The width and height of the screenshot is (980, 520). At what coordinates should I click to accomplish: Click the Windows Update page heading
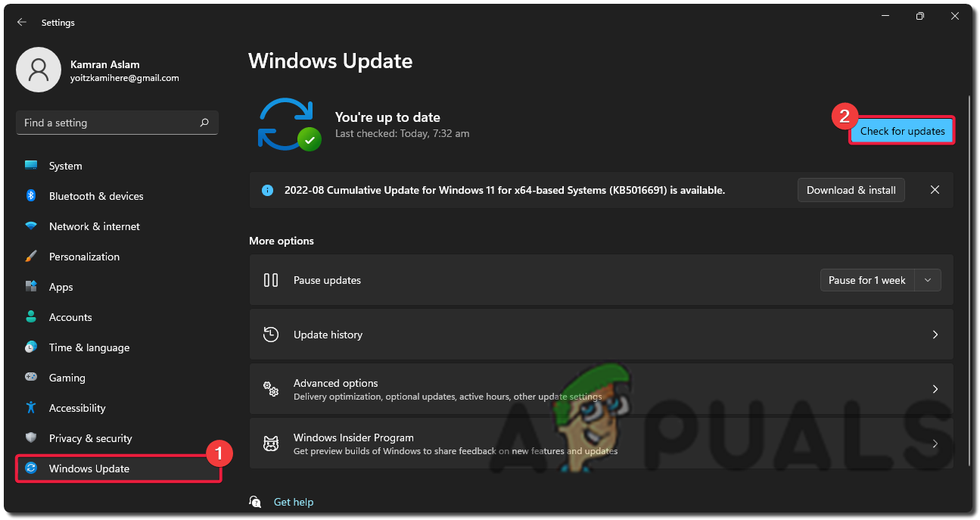(x=331, y=61)
